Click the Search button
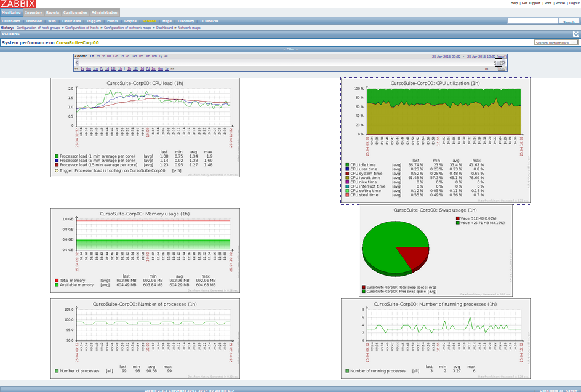The height and width of the screenshot is (392, 581). [569, 22]
